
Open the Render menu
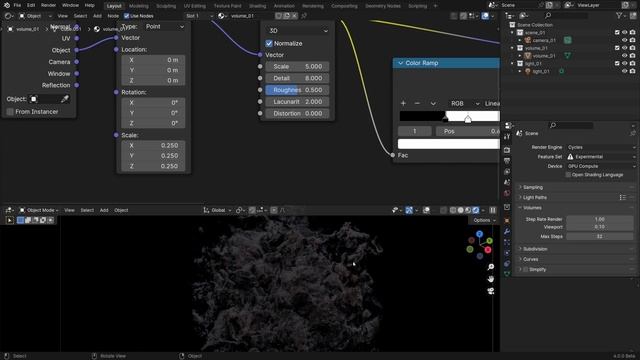click(x=48, y=5)
